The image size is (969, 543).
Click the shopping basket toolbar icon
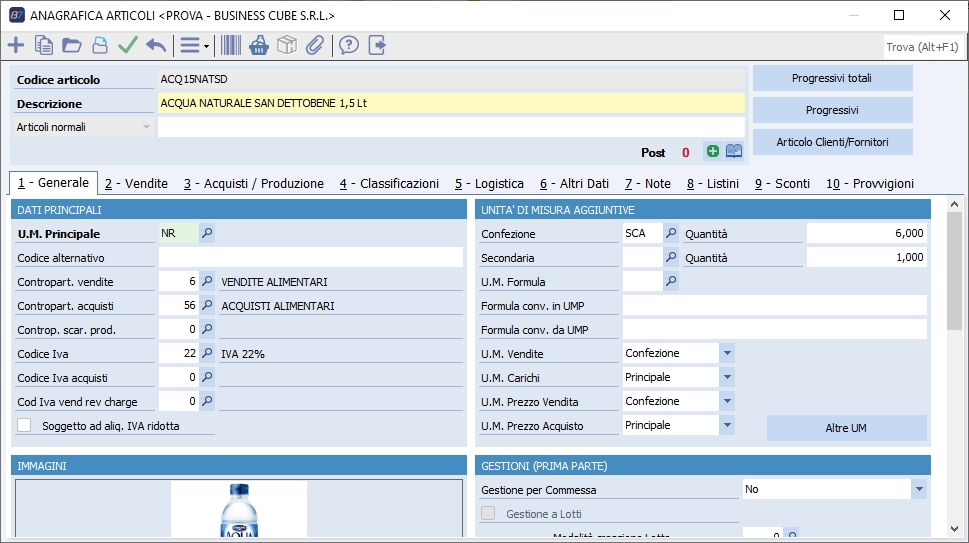[259, 45]
